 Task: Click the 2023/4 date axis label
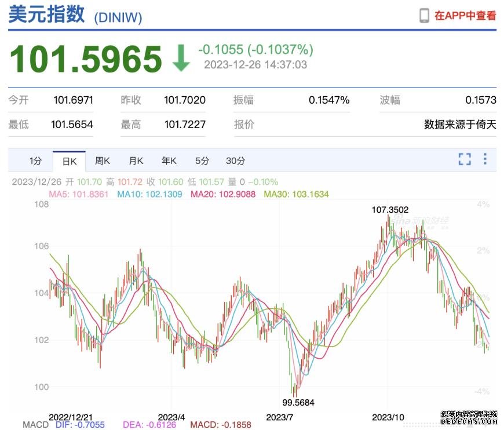[x=171, y=417]
